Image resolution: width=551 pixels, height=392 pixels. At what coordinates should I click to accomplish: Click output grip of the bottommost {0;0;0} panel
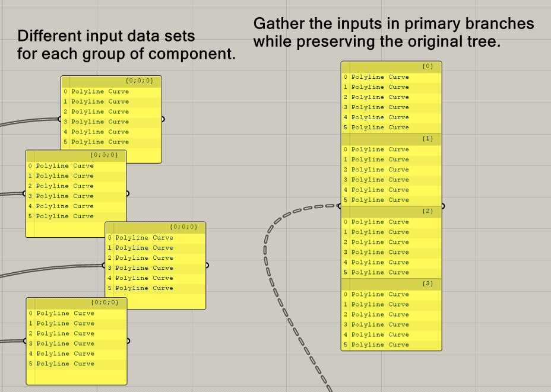pos(128,341)
